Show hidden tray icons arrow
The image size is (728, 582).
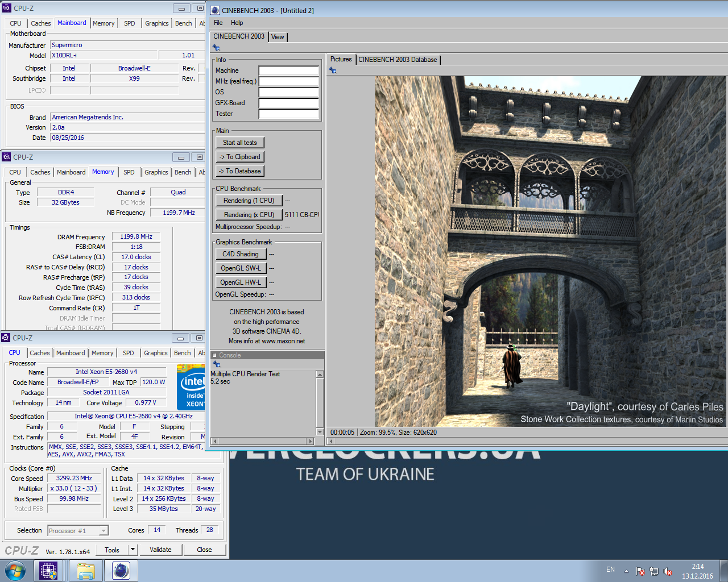pos(626,571)
